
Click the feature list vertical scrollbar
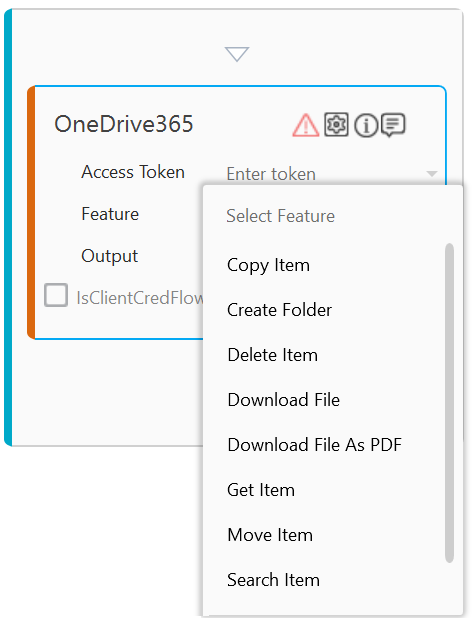449,403
